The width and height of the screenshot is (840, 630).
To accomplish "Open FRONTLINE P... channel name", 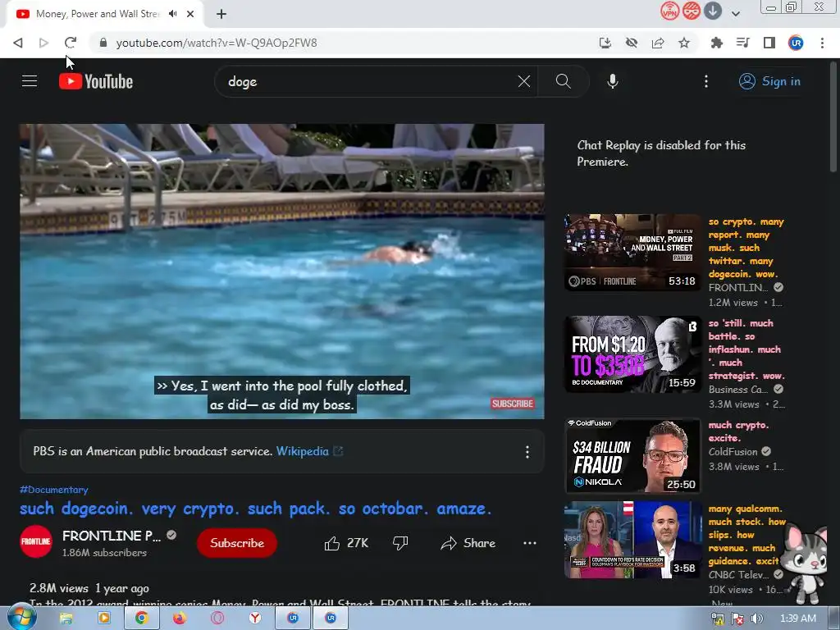I will click(112, 536).
